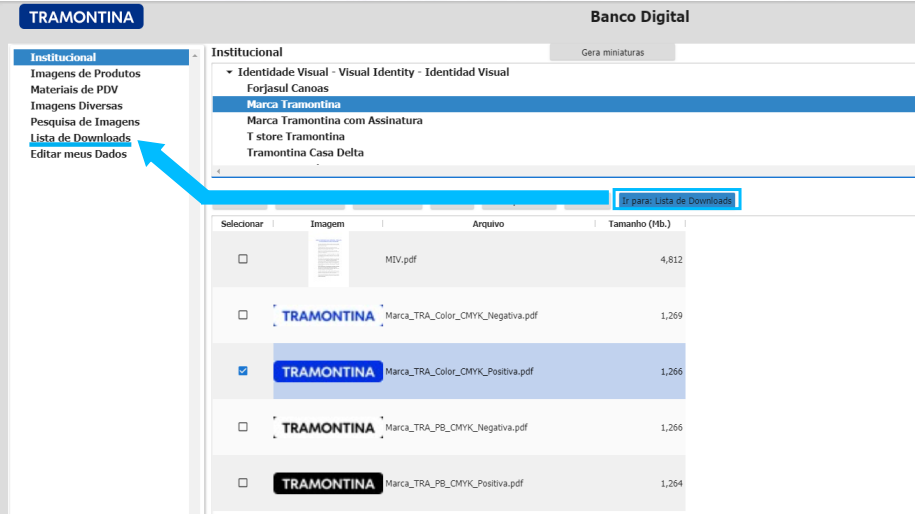Click the tree panel scroll left arrow
The height and width of the screenshot is (514, 915).
[218, 172]
